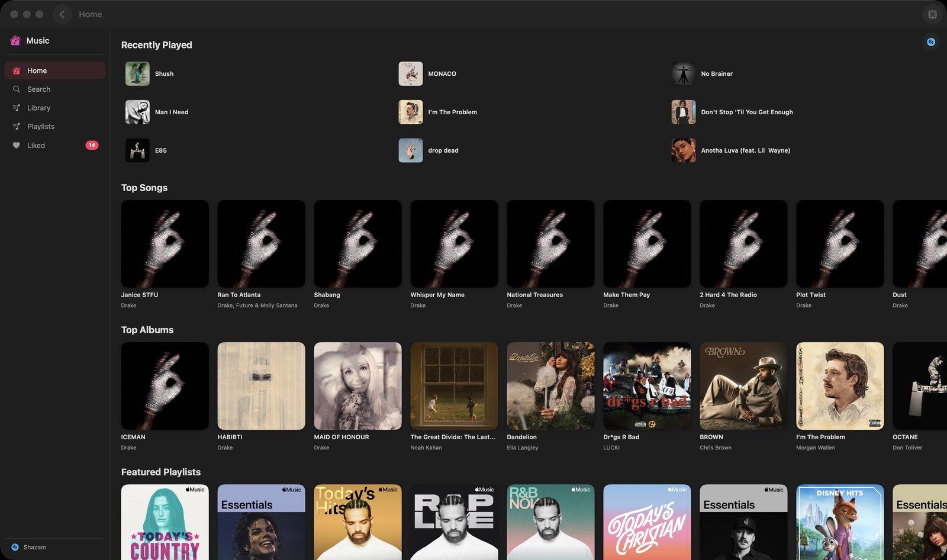The image size is (947, 560).
Task: Open the Disney Hits playlist
Action: (840, 522)
